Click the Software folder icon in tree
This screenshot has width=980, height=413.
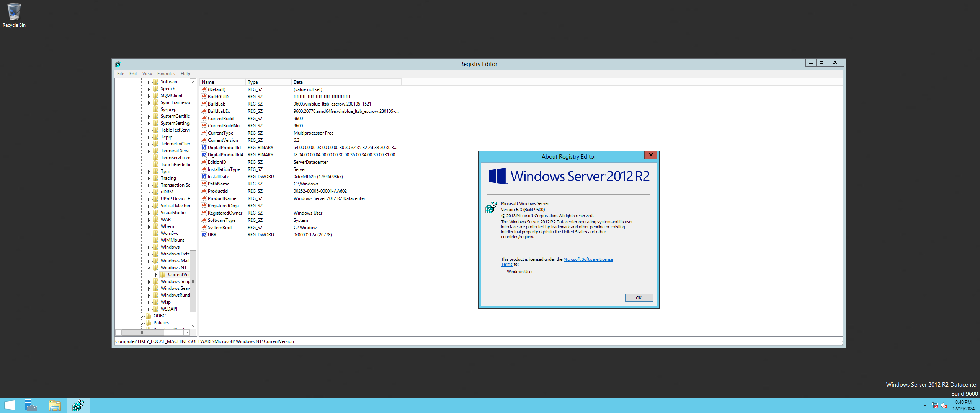click(156, 82)
